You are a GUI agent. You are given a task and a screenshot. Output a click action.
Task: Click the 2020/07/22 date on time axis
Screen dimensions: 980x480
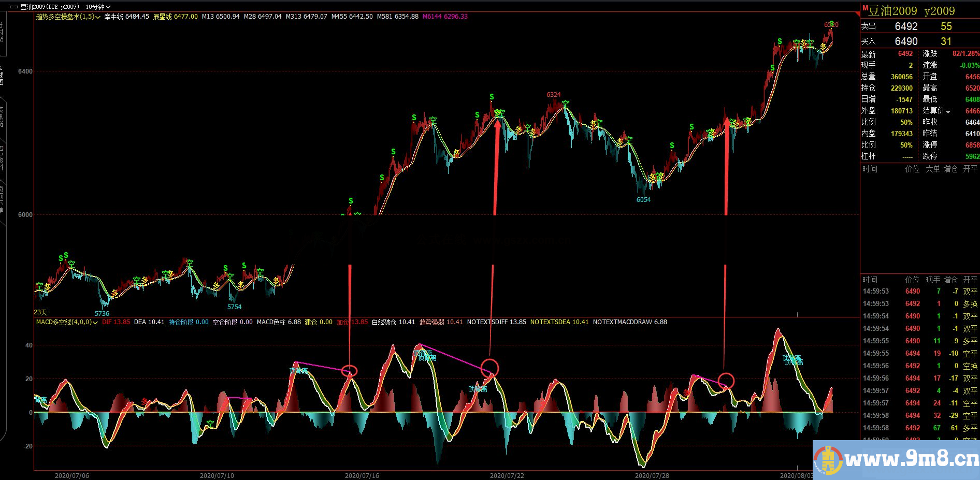507,475
